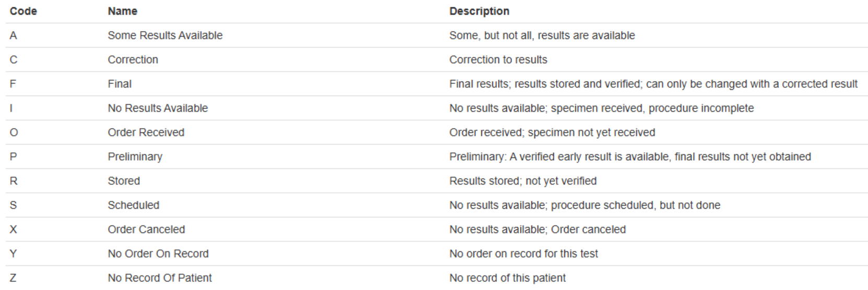This screenshot has height=290, width=868.
Task: Select the "Stored" name cell
Action: click(124, 181)
